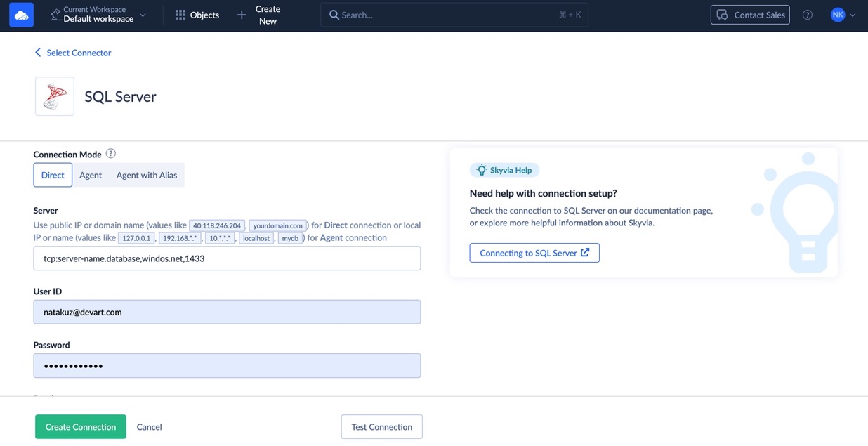Viewport: 868px width, 446px height.
Task: Show Connection Mode help tooltip icon
Action: click(111, 154)
